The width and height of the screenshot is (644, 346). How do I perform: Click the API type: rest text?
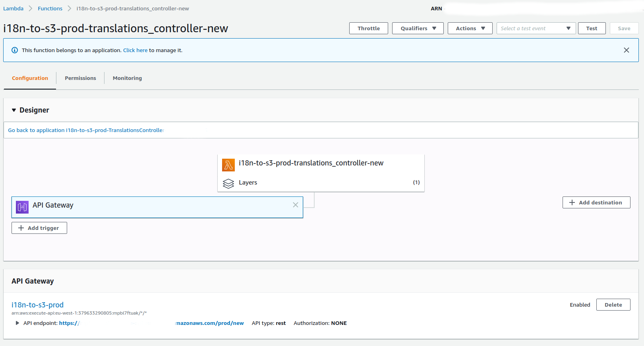[x=269, y=323]
